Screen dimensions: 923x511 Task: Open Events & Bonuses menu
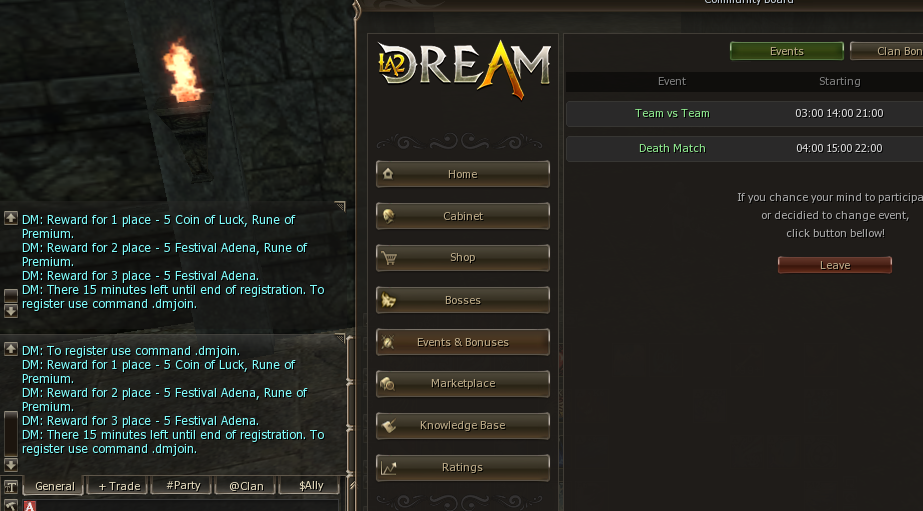coord(463,342)
